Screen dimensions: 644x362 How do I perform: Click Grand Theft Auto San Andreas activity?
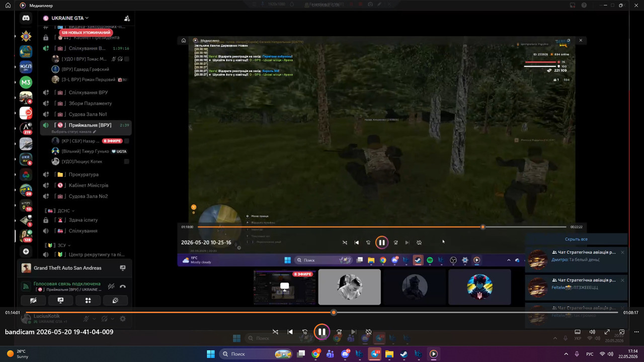coord(67,268)
